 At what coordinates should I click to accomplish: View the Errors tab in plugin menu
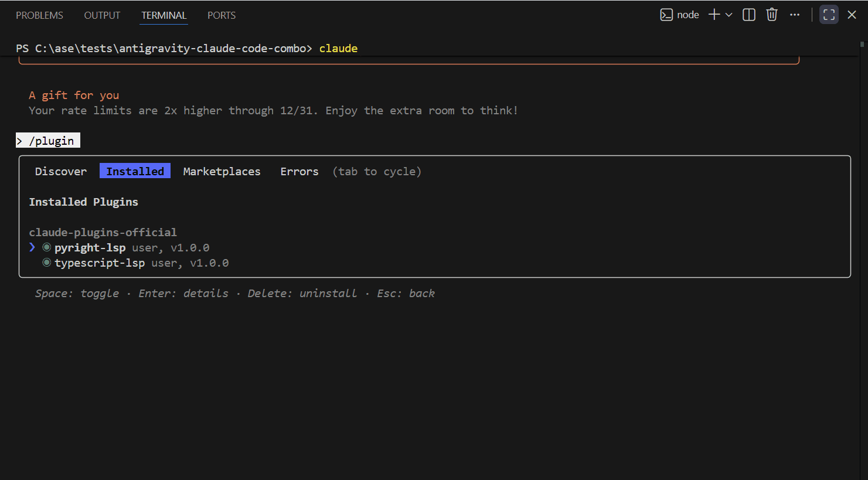pyautogui.click(x=299, y=171)
